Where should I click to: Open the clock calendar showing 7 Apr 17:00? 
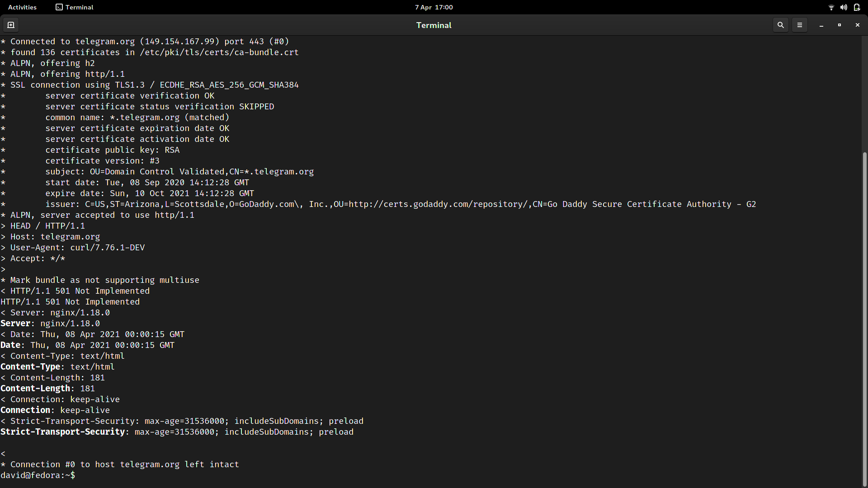tap(434, 7)
